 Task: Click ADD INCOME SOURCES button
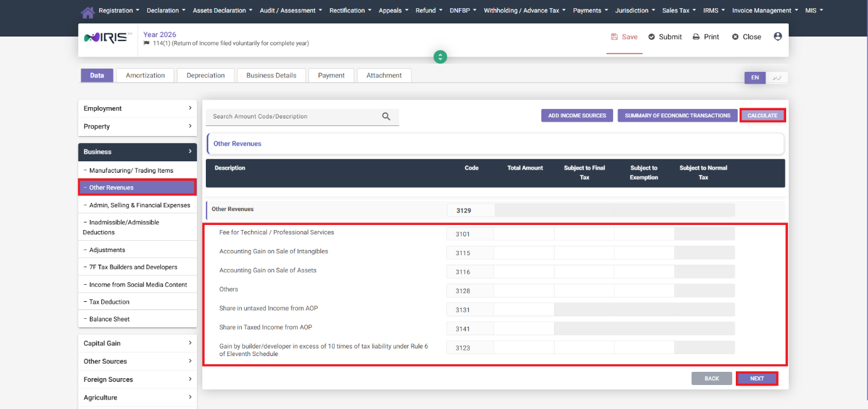click(x=577, y=116)
